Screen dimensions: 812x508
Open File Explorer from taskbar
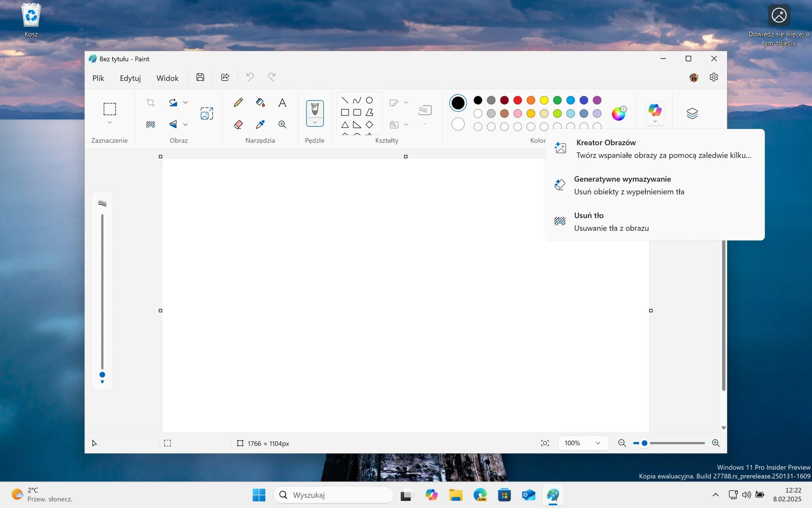click(x=456, y=495)
